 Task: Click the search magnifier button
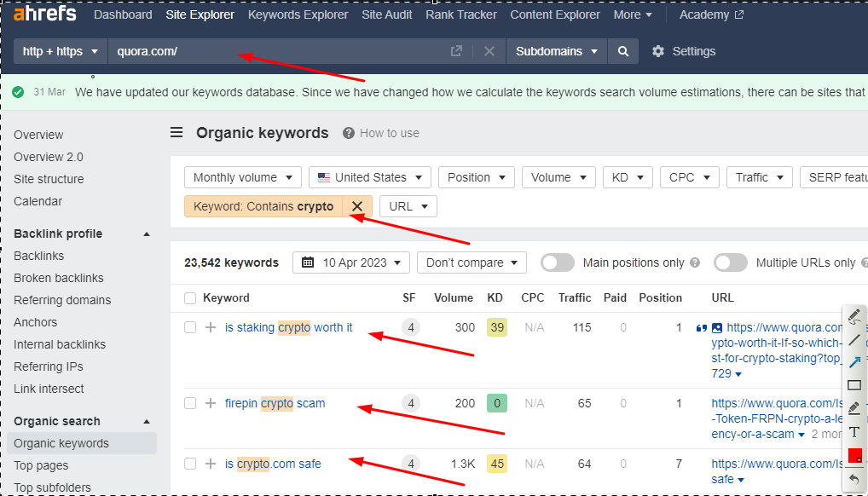click(x=622, y=51)
